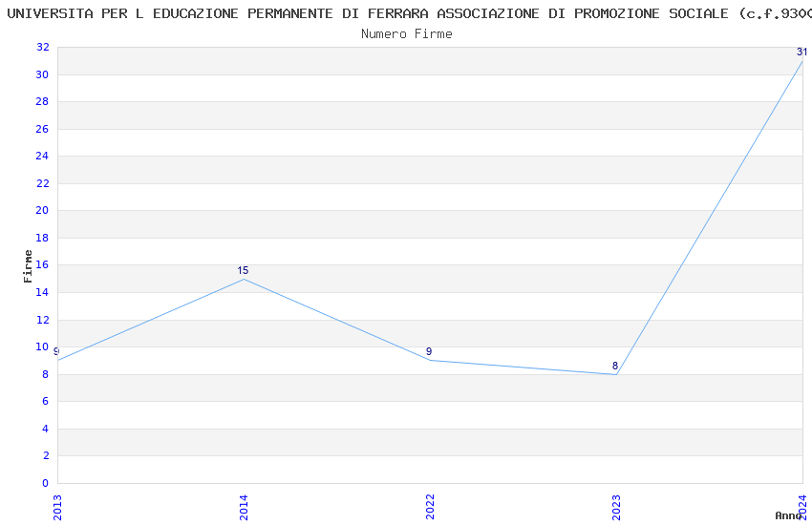Click the x-axis year label 2013

point(57,508)
